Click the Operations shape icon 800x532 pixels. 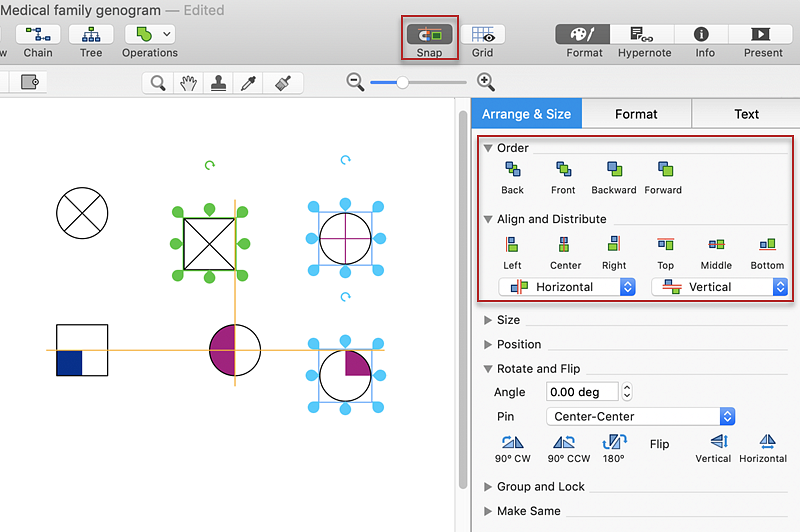pos(144,34)
